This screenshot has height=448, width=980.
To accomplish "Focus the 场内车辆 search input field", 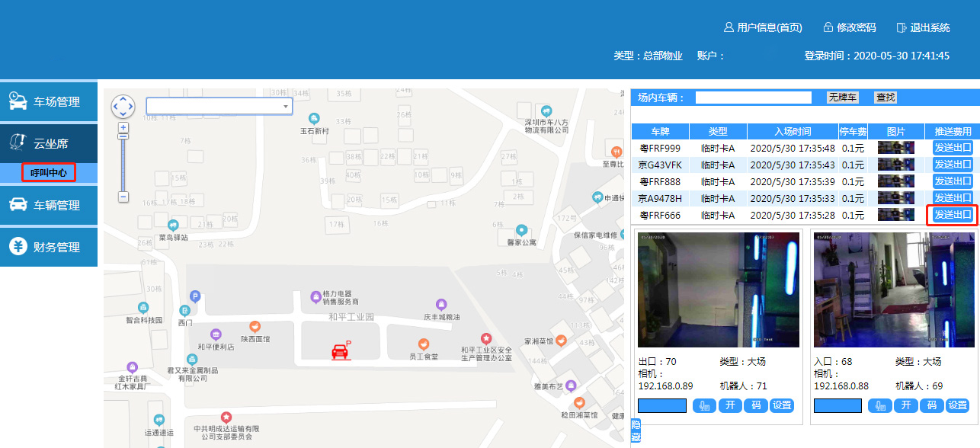I will click(x=754, y=98).
